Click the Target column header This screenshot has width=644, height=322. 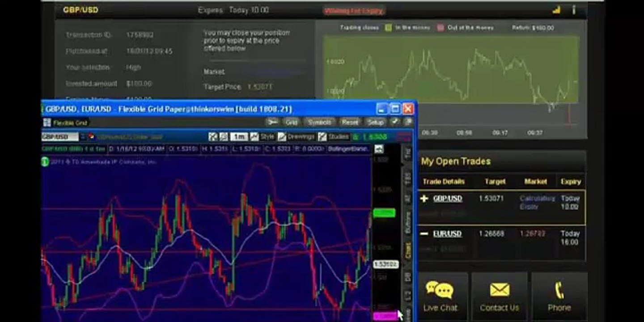click(495, 182)
